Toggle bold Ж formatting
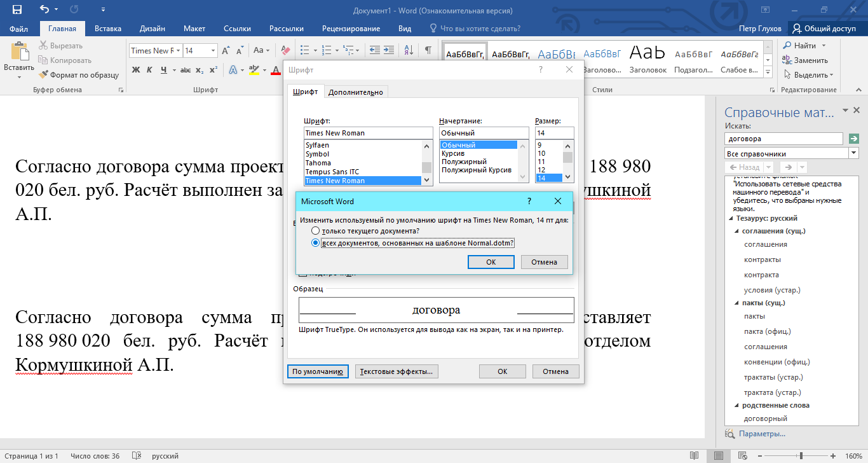868x463 pixels. coord(136,70)
